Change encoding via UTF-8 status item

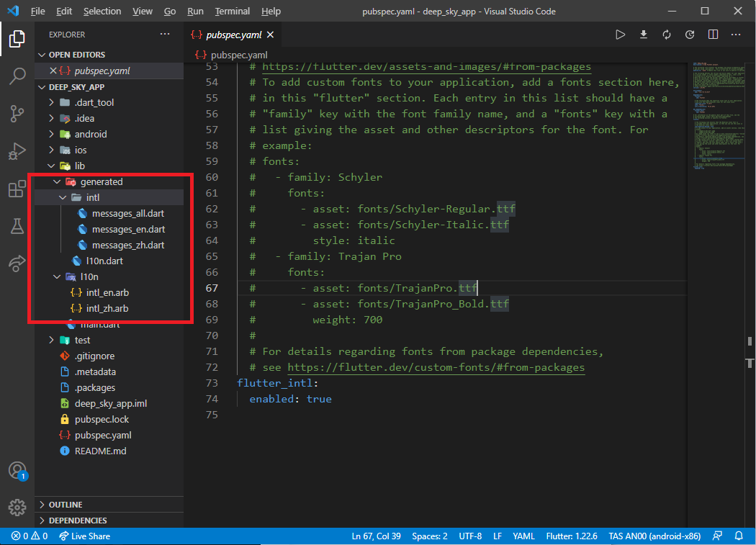click(x=470, y=536)
